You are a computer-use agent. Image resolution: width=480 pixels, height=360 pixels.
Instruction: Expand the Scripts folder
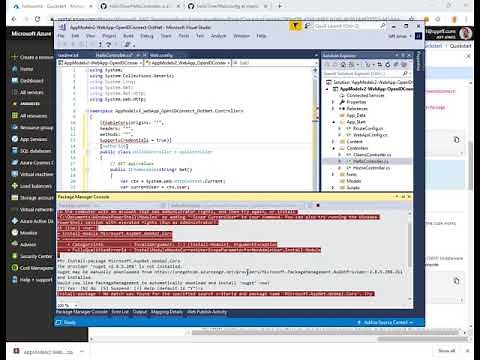click(x=333, y=188)
